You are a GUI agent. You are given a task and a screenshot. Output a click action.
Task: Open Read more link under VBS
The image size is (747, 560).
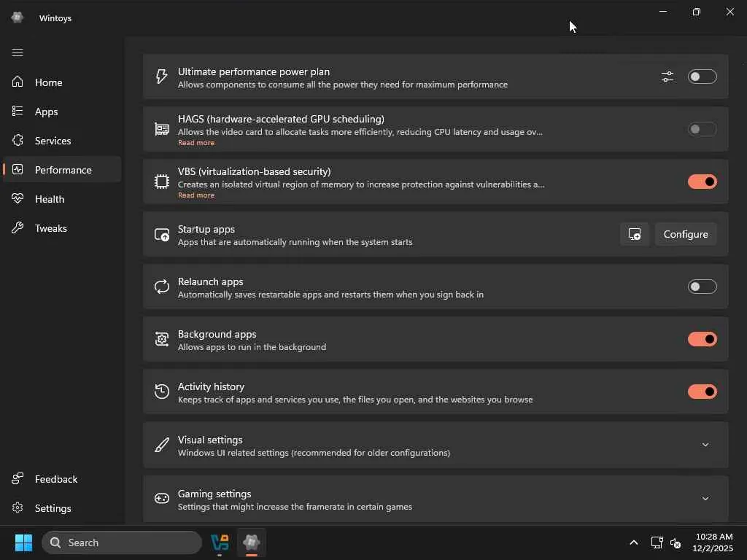pos(196,195)
